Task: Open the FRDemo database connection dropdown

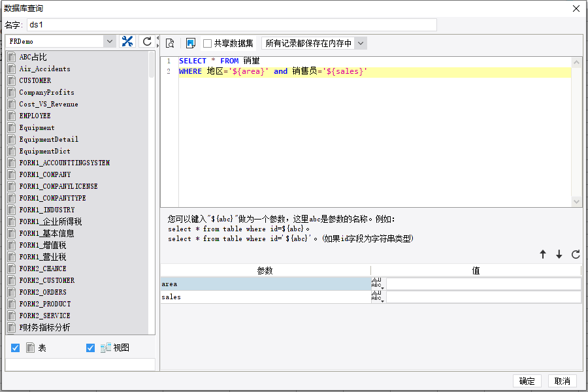Action: tap(109, 42)
